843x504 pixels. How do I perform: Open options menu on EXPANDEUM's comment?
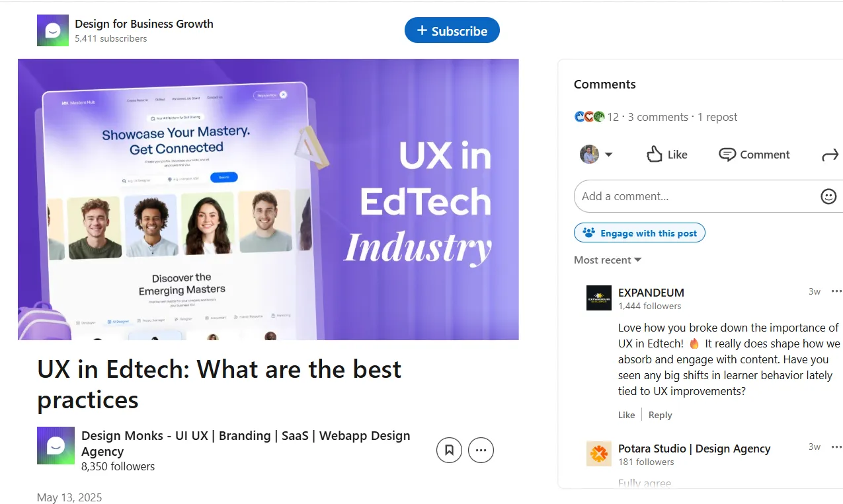(836, 291)
